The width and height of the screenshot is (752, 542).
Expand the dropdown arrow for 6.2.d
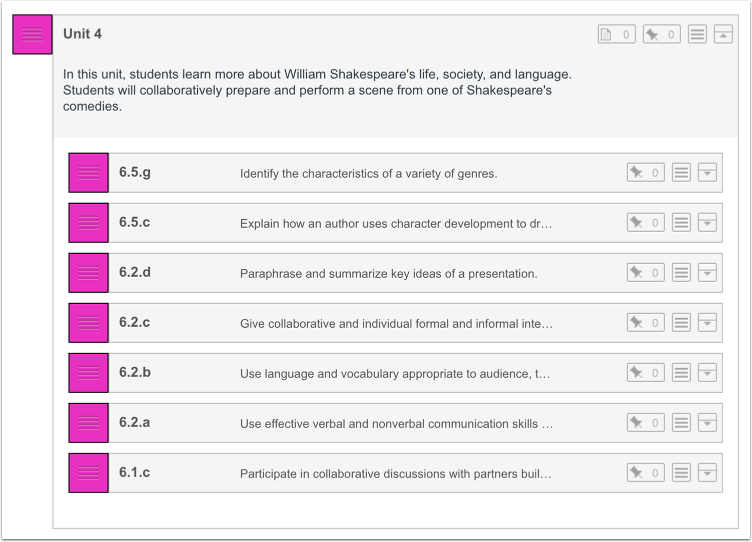pos(707,273)
